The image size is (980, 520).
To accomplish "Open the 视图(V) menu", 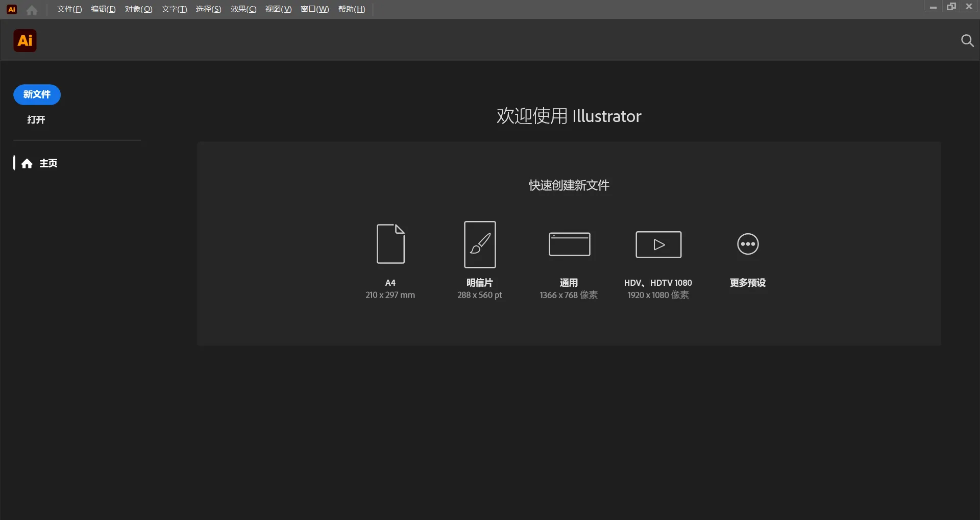I will point(278,9).
